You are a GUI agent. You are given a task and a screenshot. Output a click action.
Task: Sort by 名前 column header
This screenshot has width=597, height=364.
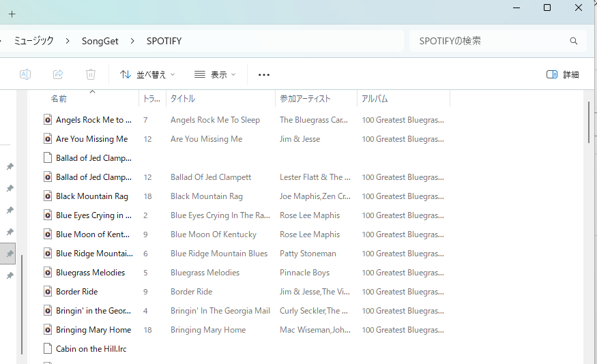coord(59,99)
